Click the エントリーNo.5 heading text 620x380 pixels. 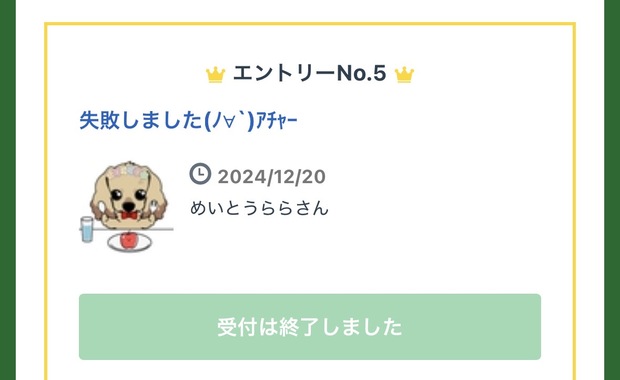pos(310,74)
